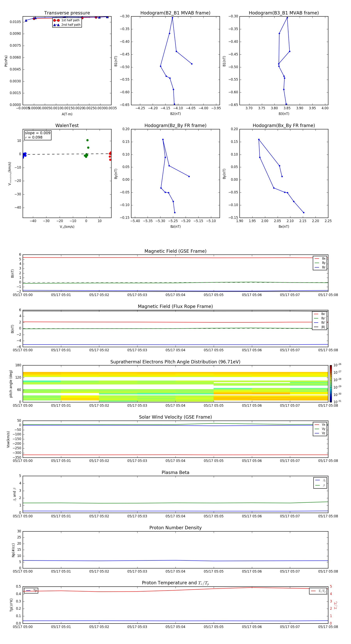Click the "B2(nT)" x-axis label

click(x=175, y=114)
